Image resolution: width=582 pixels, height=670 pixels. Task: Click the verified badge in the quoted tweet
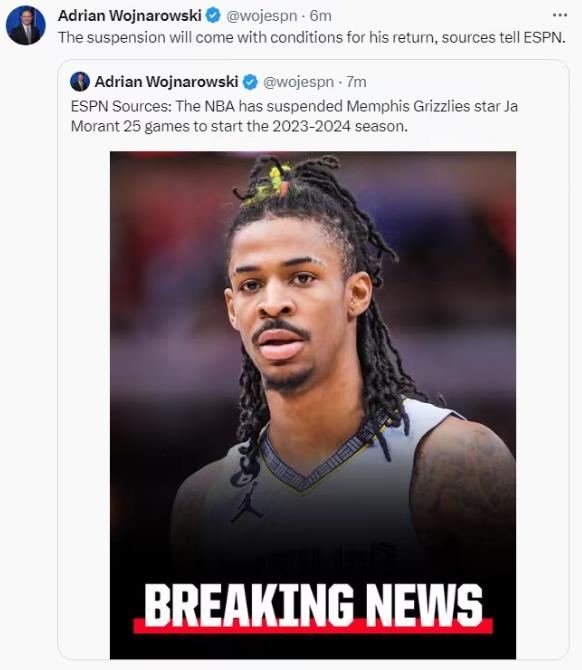(x=250, y=82)
